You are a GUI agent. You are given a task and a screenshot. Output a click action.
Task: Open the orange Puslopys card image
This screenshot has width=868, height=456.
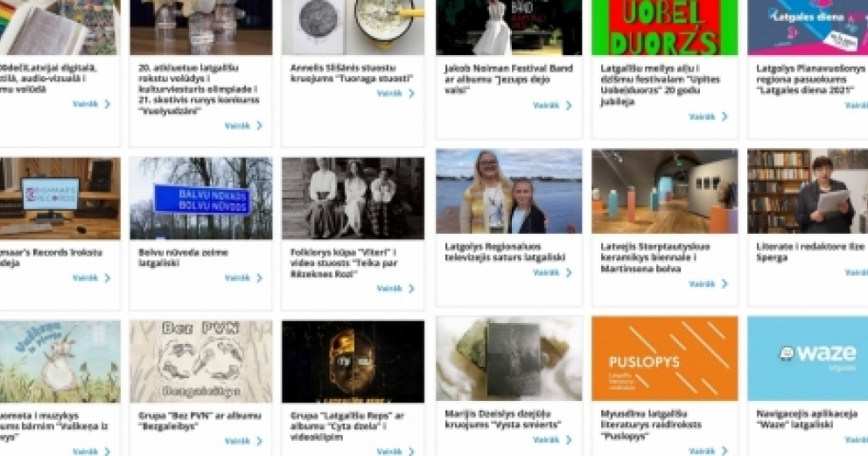[x=664, y=358]
